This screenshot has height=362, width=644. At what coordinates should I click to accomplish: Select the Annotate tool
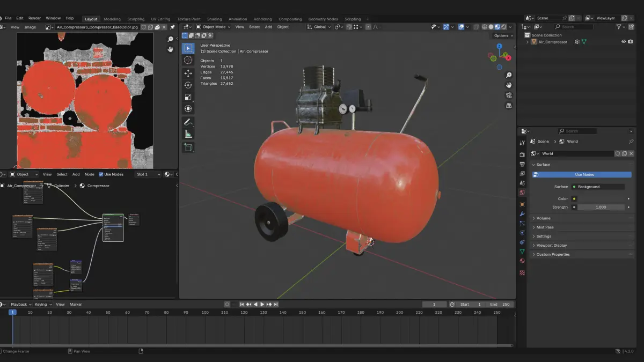coord(188,123)
